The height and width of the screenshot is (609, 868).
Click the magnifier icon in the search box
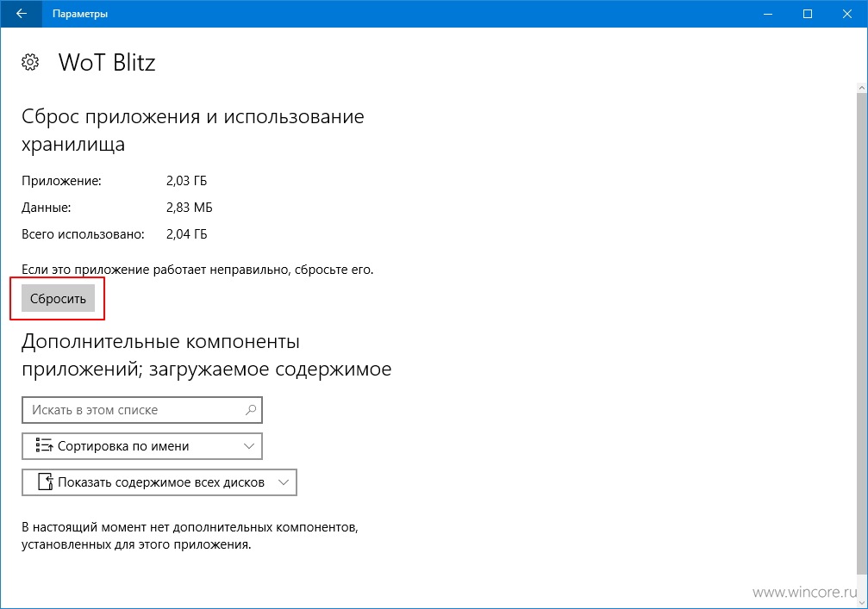(x=250, y=410)
